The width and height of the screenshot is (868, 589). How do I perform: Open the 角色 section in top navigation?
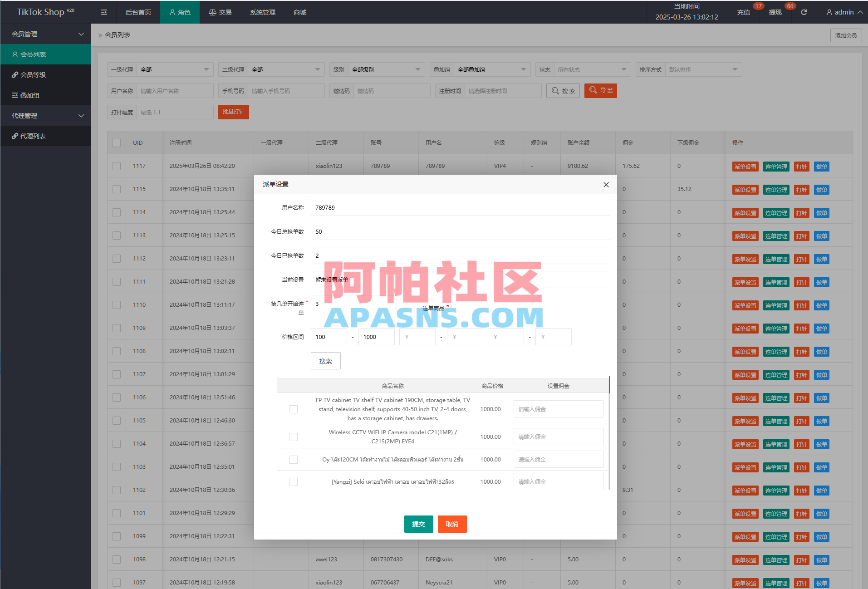[180, 12]
